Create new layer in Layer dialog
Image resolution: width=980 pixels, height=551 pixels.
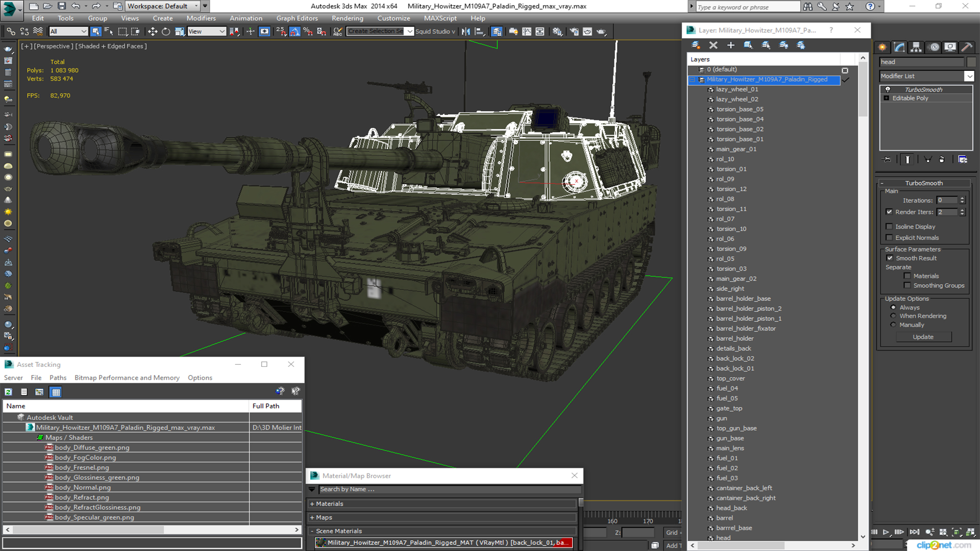[x=696, y=45]
